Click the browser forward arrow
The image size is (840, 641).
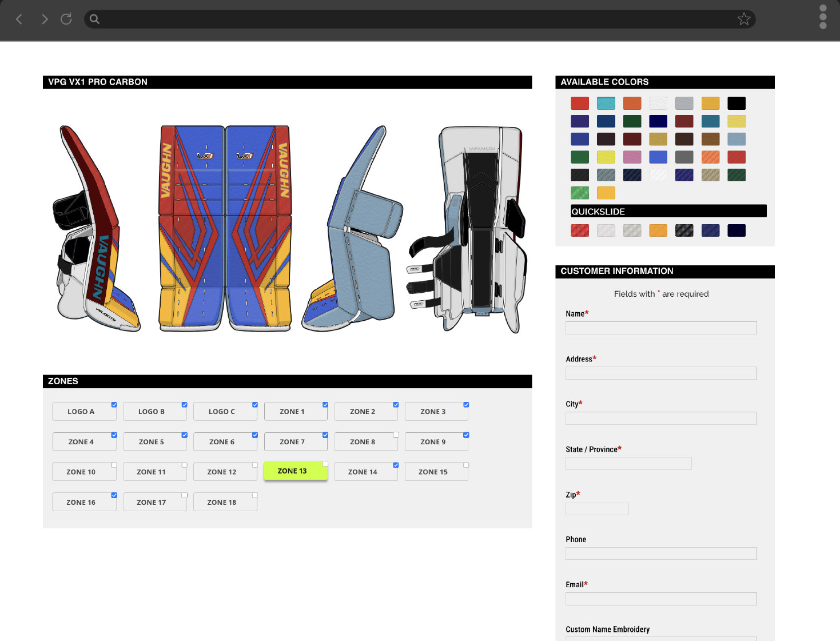[x=44, y=19]
